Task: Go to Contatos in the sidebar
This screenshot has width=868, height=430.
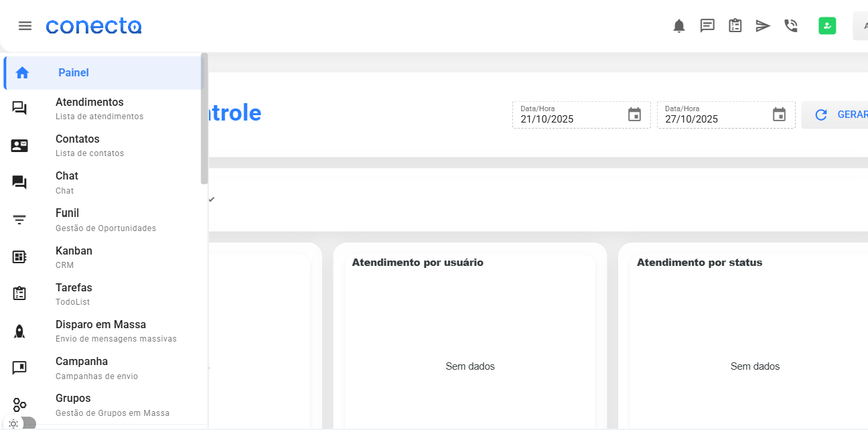Action: tap(77, 145)
